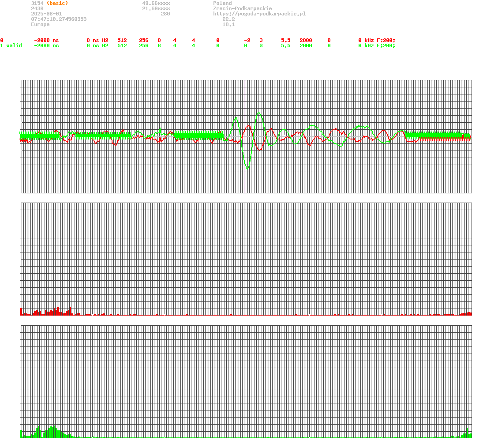Screen dimensions: 483x448
Task: Click the red "5.5" value
Action: click(x=285, y=41)
